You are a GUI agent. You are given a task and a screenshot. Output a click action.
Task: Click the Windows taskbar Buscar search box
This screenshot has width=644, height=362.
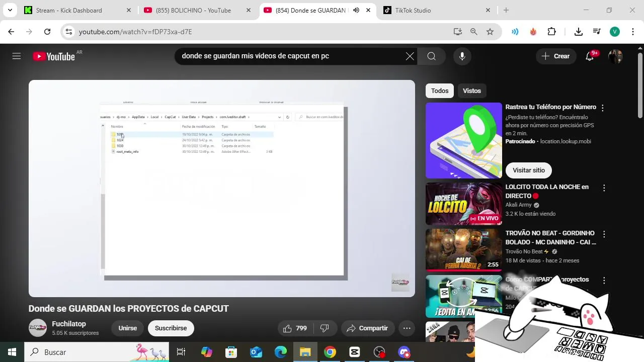[97, 352]
